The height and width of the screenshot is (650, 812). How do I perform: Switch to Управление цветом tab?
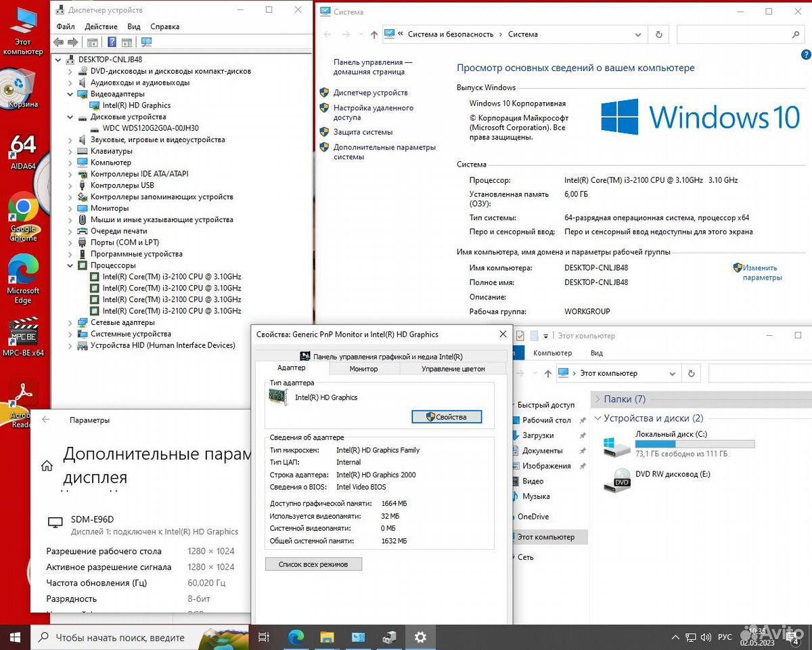(453, 368)
